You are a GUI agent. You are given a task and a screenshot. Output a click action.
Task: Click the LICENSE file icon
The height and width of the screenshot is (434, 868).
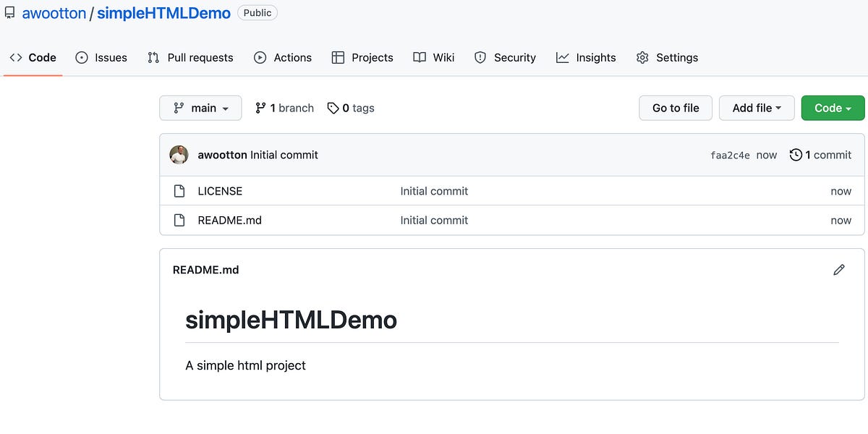179,191
